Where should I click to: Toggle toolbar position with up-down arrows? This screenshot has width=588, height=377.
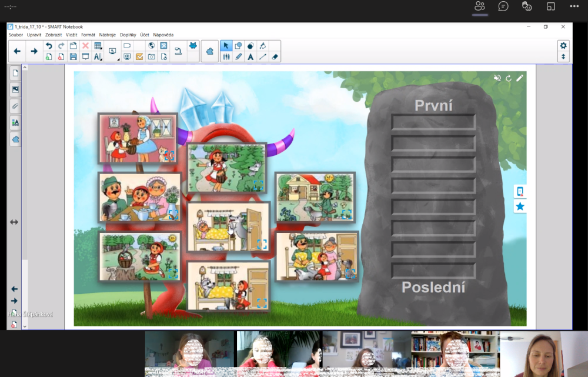pyautogui.click(x=563, y=57)
